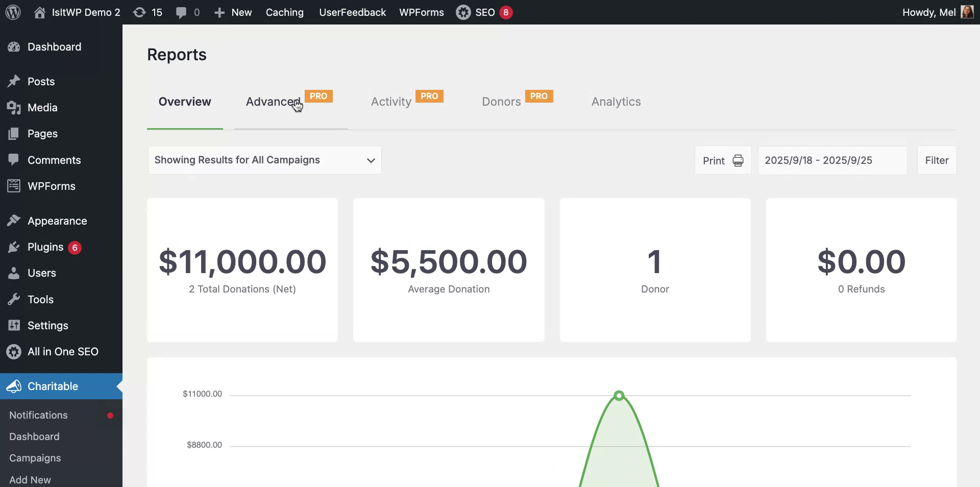Viewport: 980px width, 487px height.
Task: Click the SEO gear icon in admin bar
Action: click(x=463, y=12)
